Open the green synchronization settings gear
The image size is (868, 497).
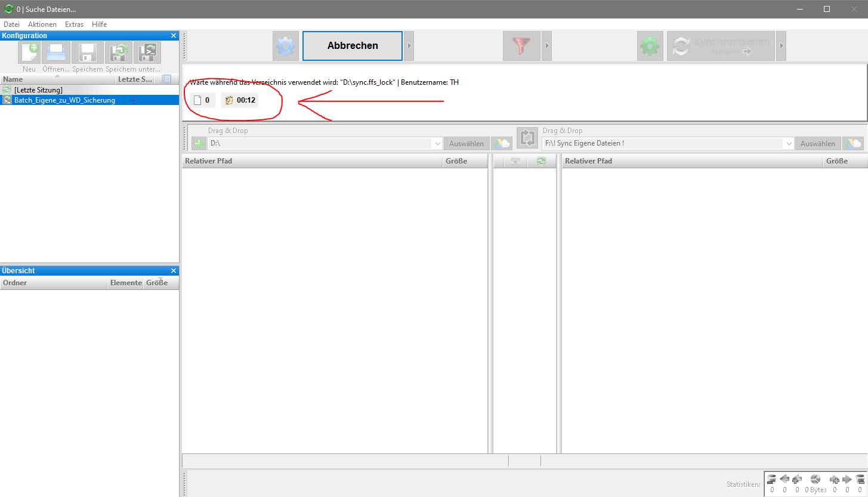tap(650, 46)
